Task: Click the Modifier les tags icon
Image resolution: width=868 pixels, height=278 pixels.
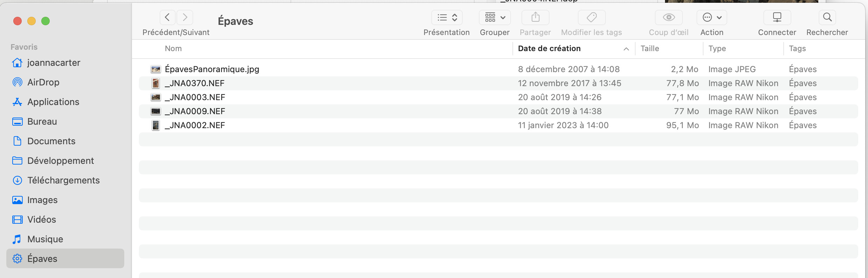Action: point(591,18)
